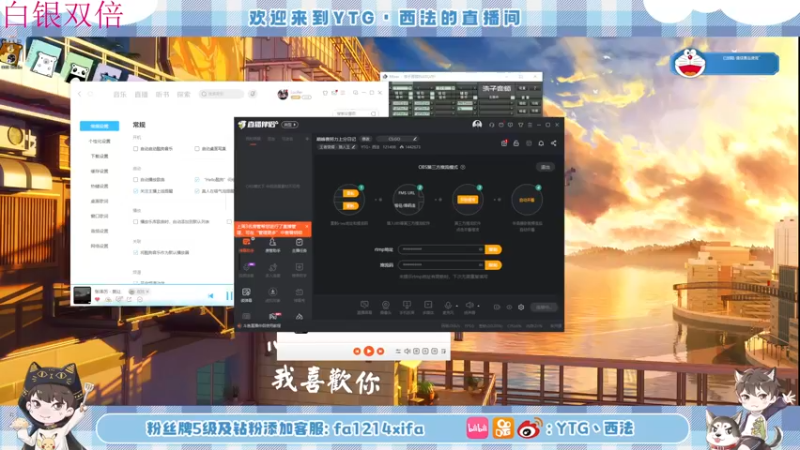Screen dimensions: 800x450
Task: Select the highlighted blue settings category at sidebar top
Action: tap(99, 126)
